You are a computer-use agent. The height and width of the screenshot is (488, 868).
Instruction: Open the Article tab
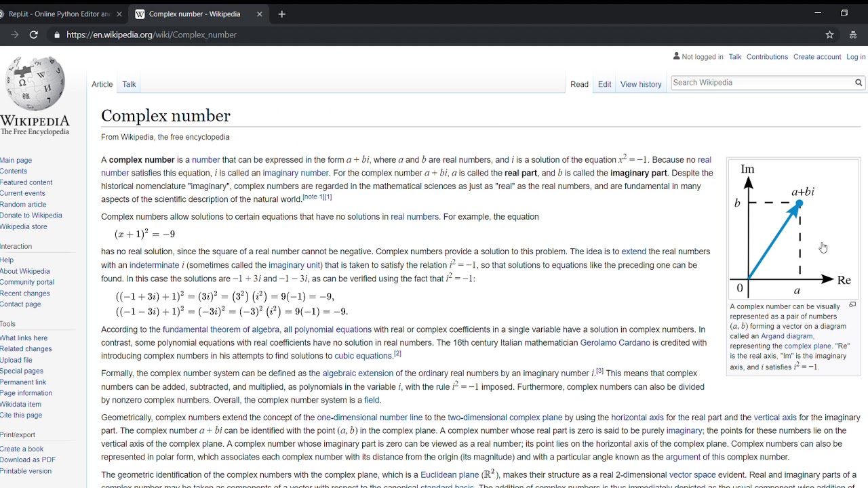(102, 84)
